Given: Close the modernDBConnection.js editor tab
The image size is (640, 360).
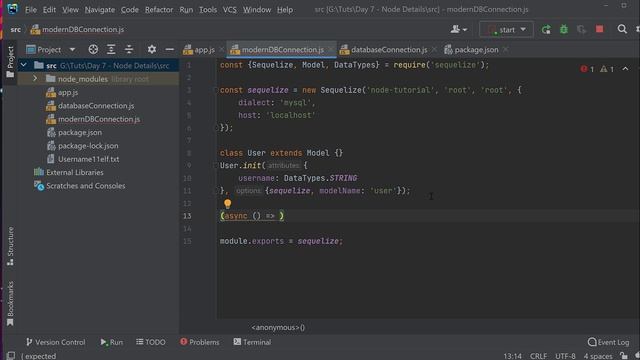Looking at the screenshot, I should (330, 49).
